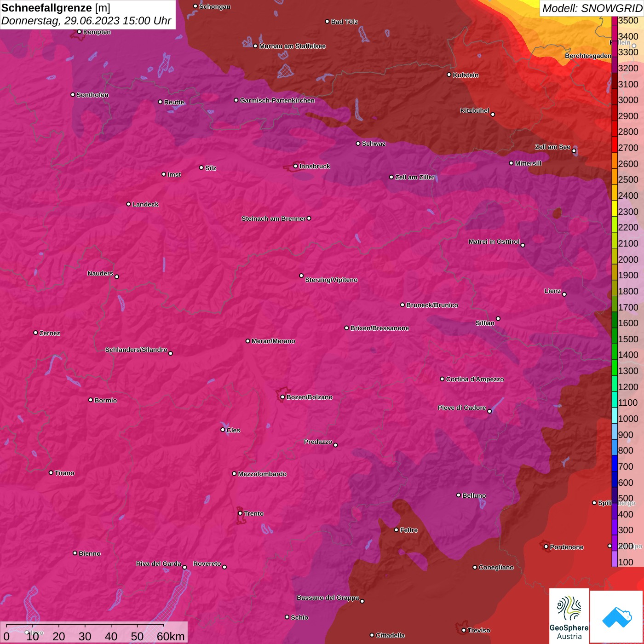Select the Garmisch-Partenkirchen map label
The height and width of the screenshot is (644, 644).
tap(277, 100)
